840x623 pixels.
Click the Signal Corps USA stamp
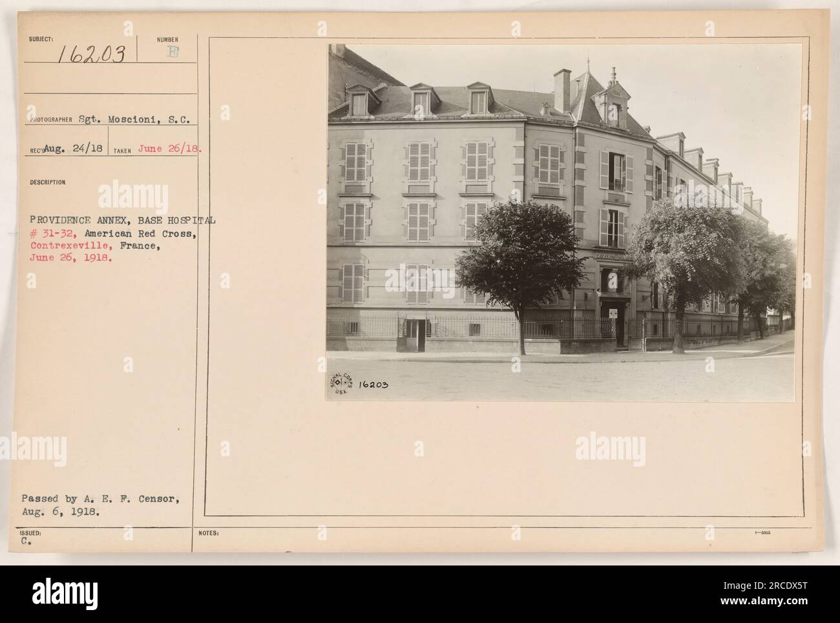(341, 383)
